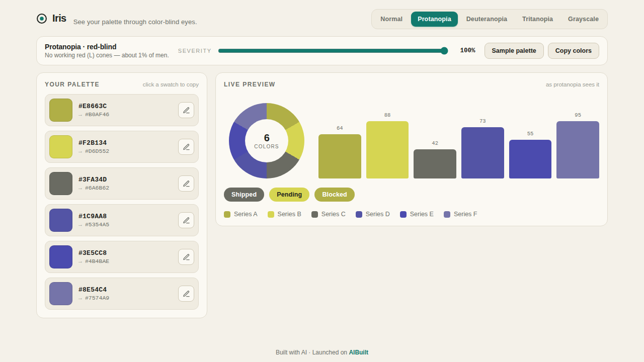Click the bar labeled 55
The image size is (644, 362).
coord(530,159)
